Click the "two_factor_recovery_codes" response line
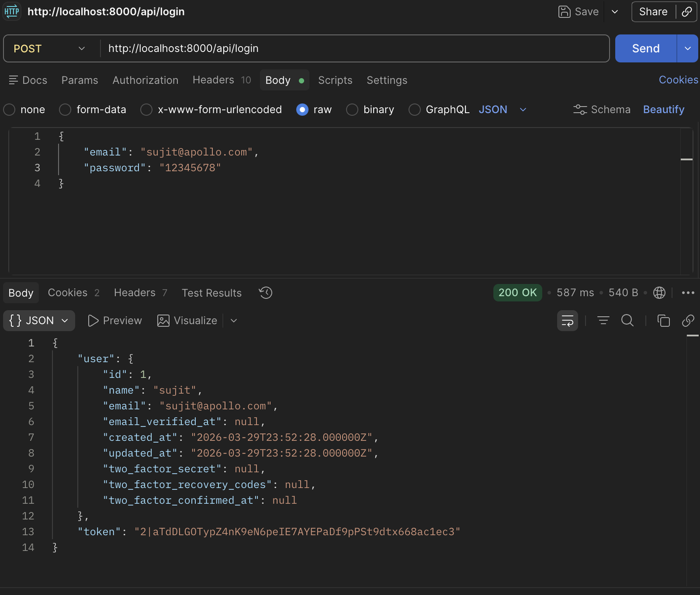Screen dimensions: 700x595 coord(209,485)
